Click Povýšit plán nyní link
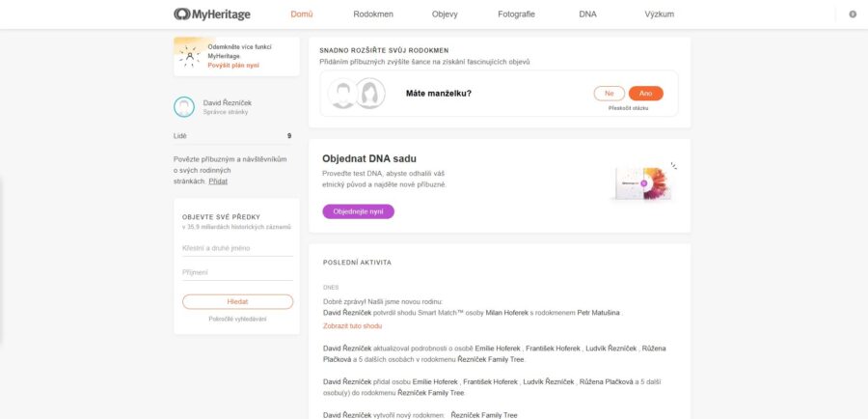The width and height of the screenshot is (868, 419). (x=233, y=66)
